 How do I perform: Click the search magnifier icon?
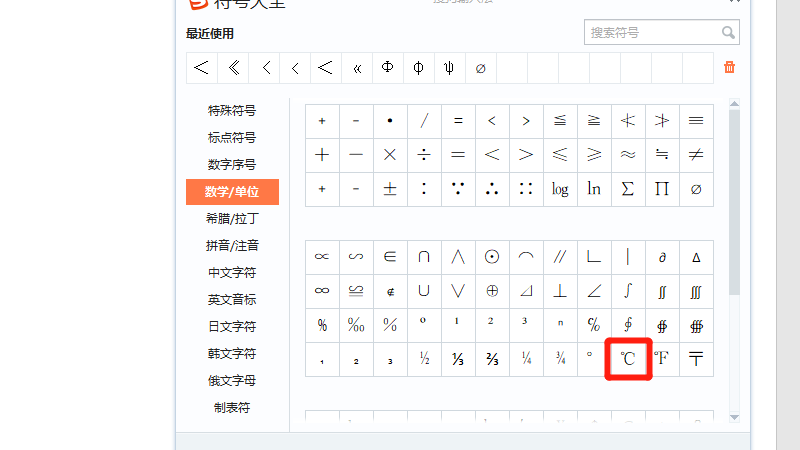click(728, 33)
